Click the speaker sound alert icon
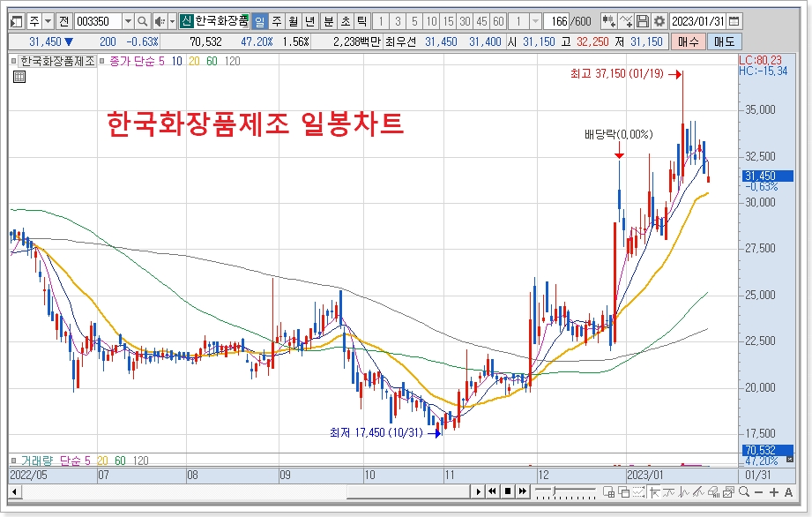The image size is (812, 517). [x=160, y=21]
